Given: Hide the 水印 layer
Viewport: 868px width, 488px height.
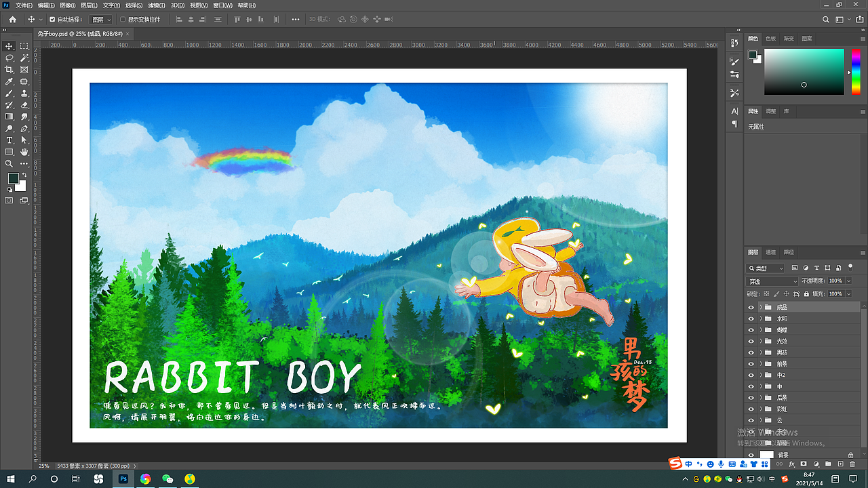Looking at the screenshot, I should point(751,319).
